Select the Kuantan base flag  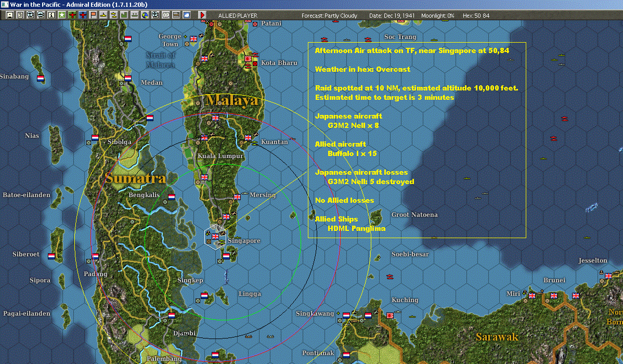tap(248, 137)
